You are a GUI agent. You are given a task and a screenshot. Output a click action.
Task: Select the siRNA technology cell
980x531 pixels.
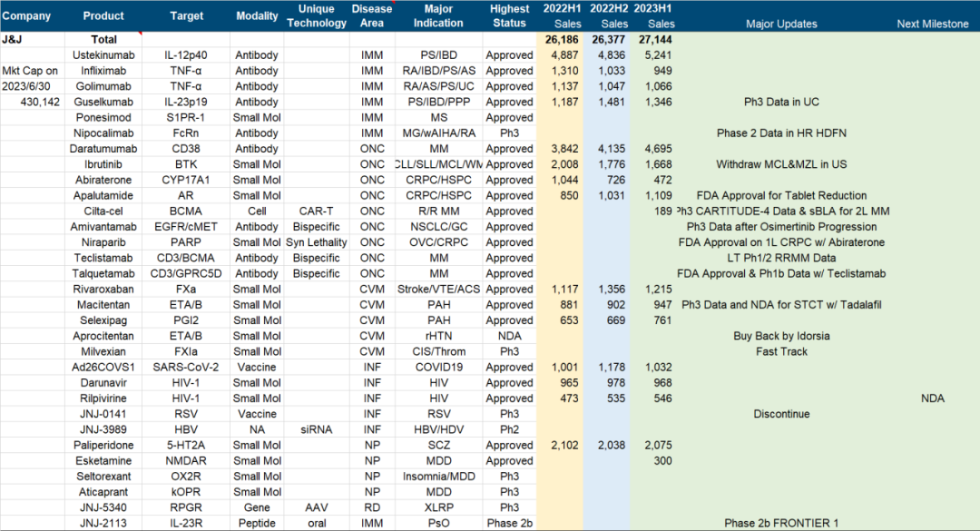click(x=317, y=430)
